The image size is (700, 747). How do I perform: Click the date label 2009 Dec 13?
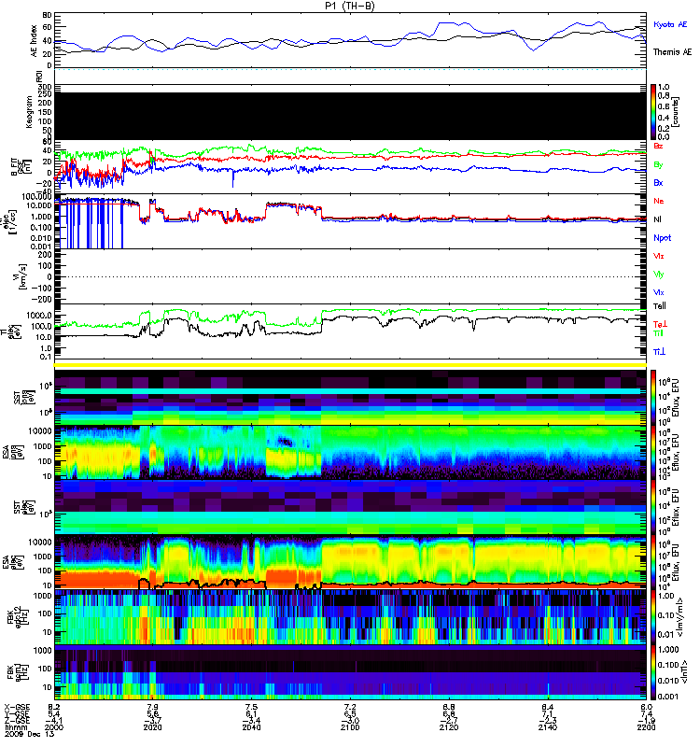pyautogui.click(x=30, y=734)
